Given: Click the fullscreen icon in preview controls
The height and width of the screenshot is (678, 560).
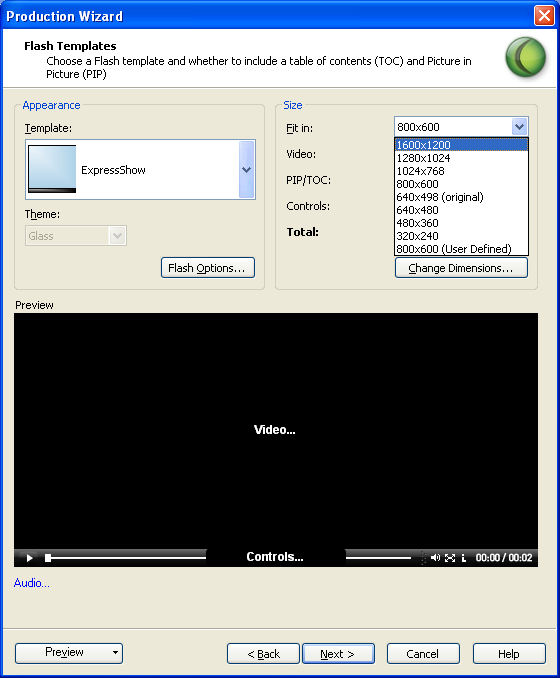Looking at the screenshot, I should coord(450,558).
